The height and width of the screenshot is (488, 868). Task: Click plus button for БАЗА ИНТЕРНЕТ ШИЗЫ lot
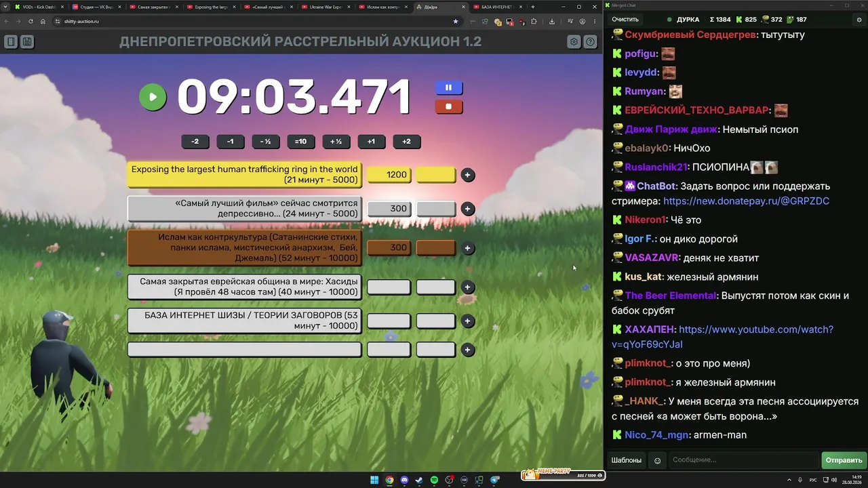pos(467,321)
